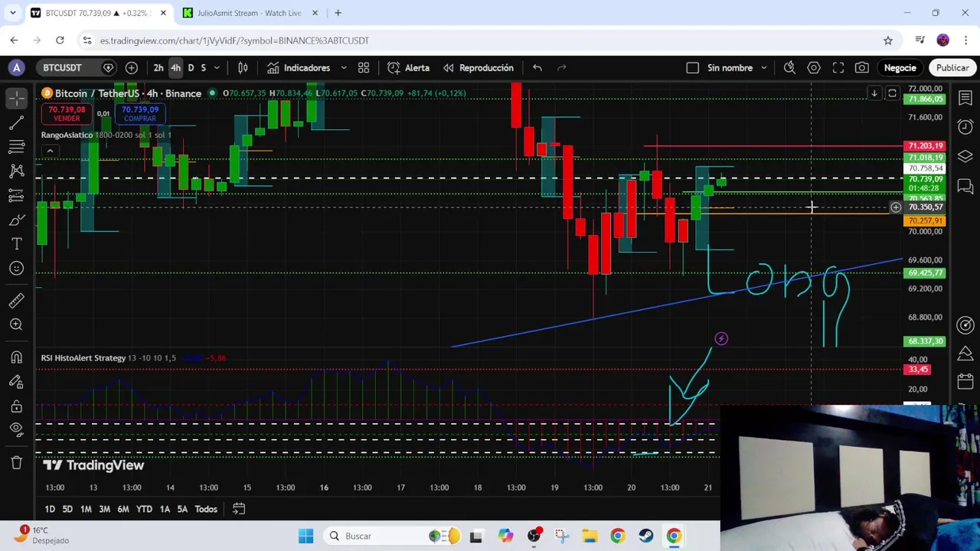
Task: Select the 1M date range
Action: 86,509
